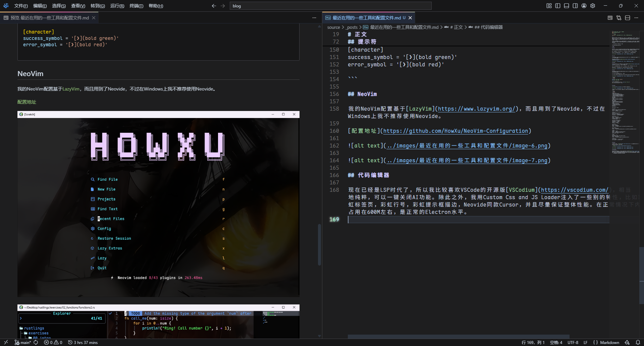Open github NeoVim-Configuration URL in editor
The width and height of the screenshot is (644, 346).
tap(455, 131)
